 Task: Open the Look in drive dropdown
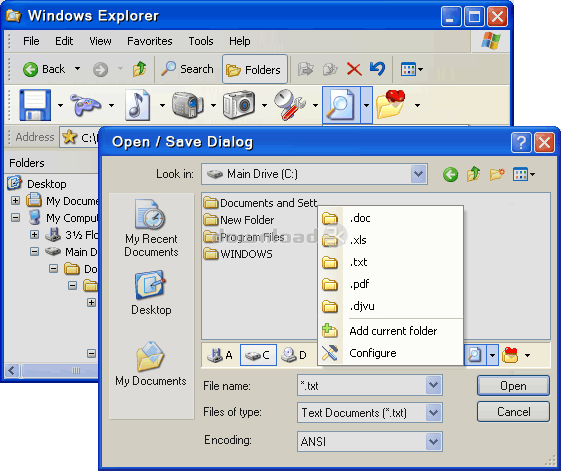pyautogui.click(x=419, y=174)
